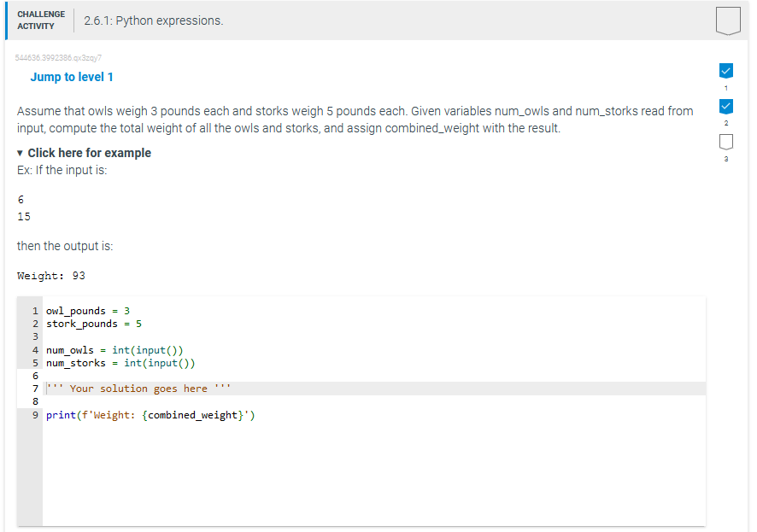Viewport: 757px width, 532px height.
Task: Open the Jump to level 1 link
Action: [x=72, y=77]
